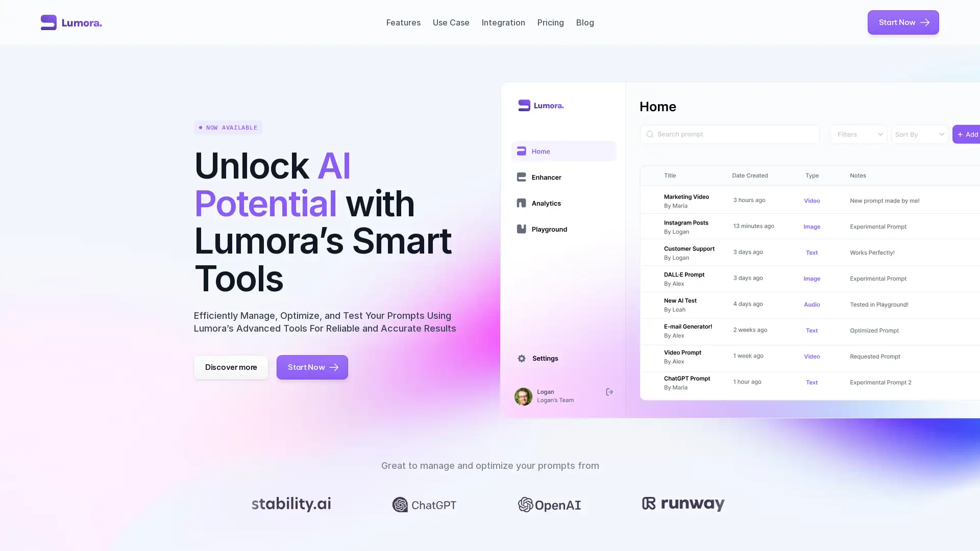Open the Settings gear icon

tap(522, 358)
